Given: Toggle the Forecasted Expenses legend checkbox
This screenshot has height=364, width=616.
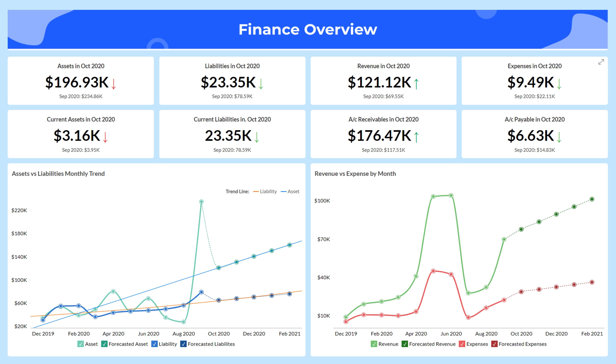Looking at the screenshot, I should [494, 344].
